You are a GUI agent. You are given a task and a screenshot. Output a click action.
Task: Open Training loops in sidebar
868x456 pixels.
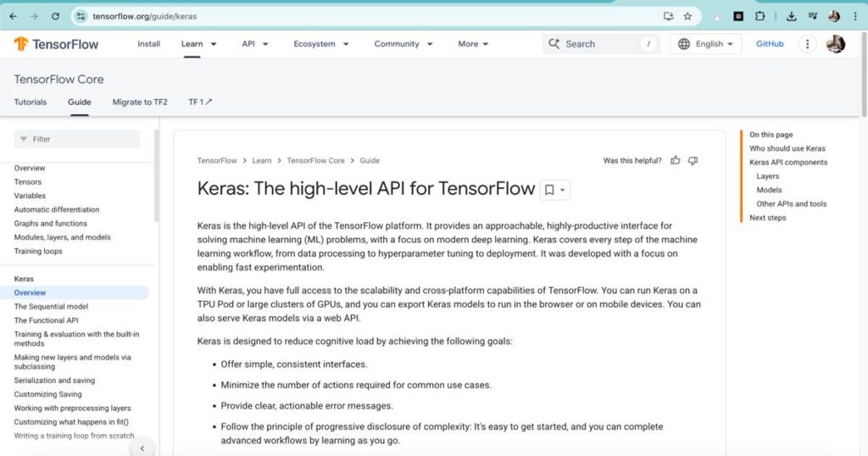pyautogui.click(x=38, y=251)
